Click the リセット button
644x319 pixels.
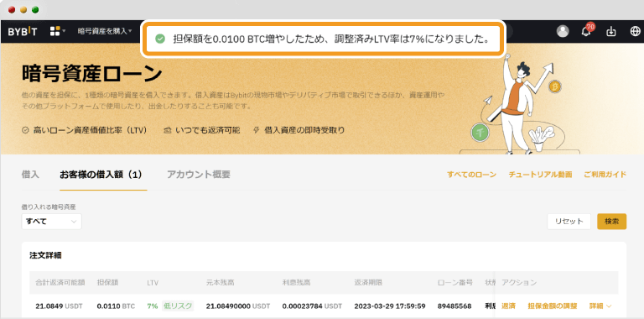click(x=569, y=221)
